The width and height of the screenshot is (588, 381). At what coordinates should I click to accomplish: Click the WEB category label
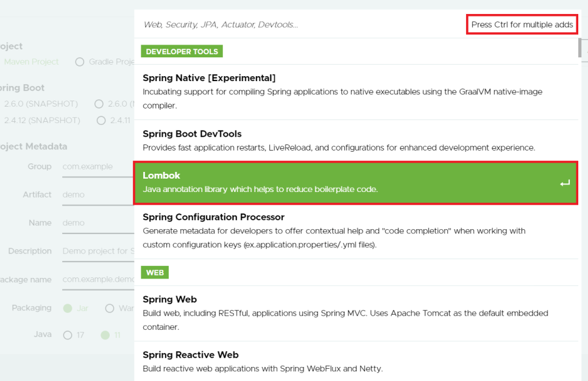(155, 272)
